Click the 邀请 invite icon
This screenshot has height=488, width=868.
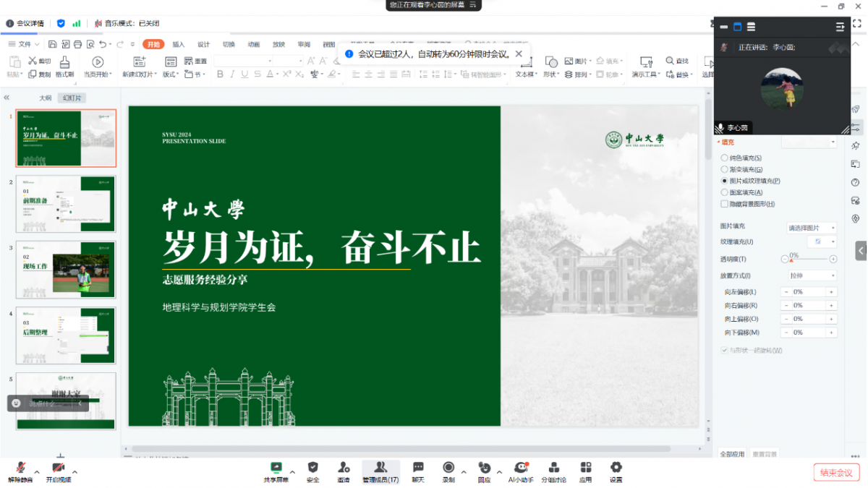[344, 468]
